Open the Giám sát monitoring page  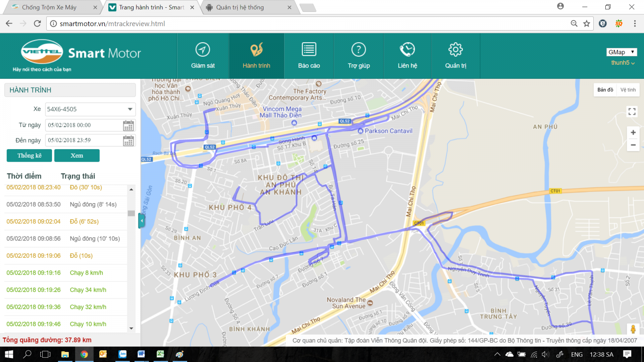[x=202, y=56]
